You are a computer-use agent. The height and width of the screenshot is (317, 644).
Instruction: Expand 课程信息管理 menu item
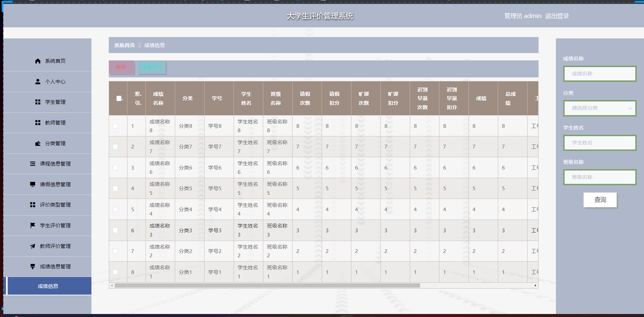pyautogui.click(x=47, y=164)
